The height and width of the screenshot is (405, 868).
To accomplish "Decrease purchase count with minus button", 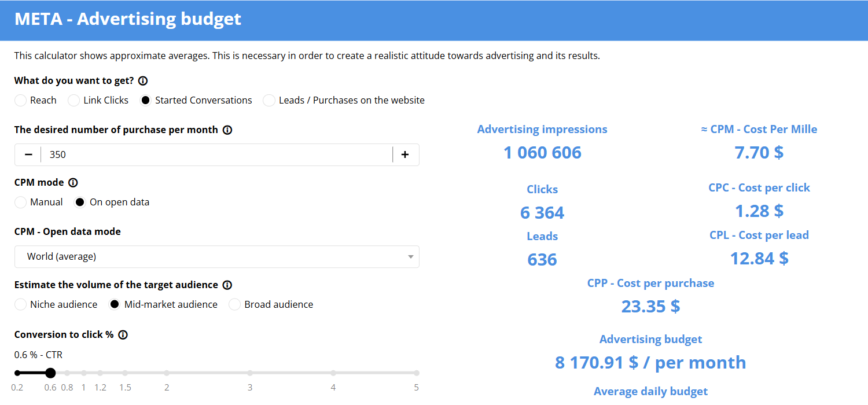I will pyautogui.click(x=28, y=155).
